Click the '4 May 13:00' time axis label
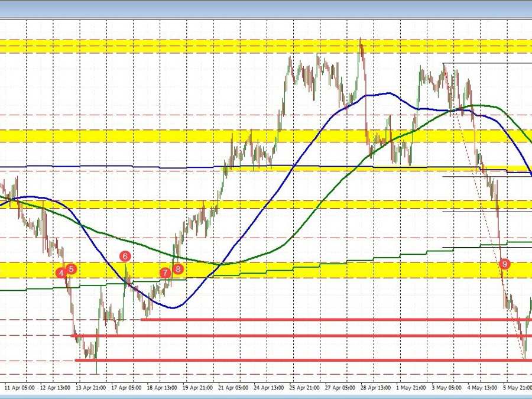Viewport: 532px width, 399px height. [x=482, y=387]
